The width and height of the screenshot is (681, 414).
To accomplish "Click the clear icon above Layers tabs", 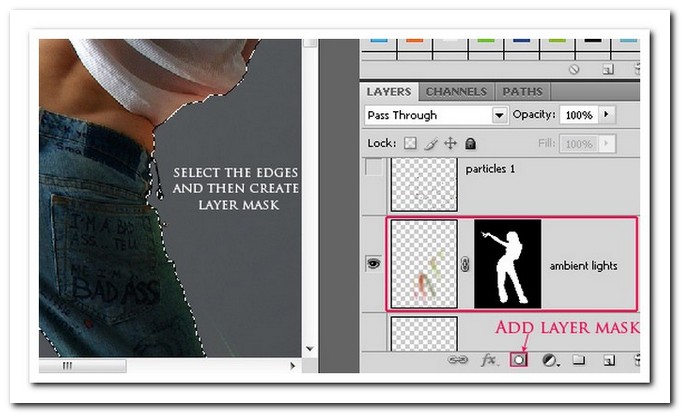I will tap(574, 70).
